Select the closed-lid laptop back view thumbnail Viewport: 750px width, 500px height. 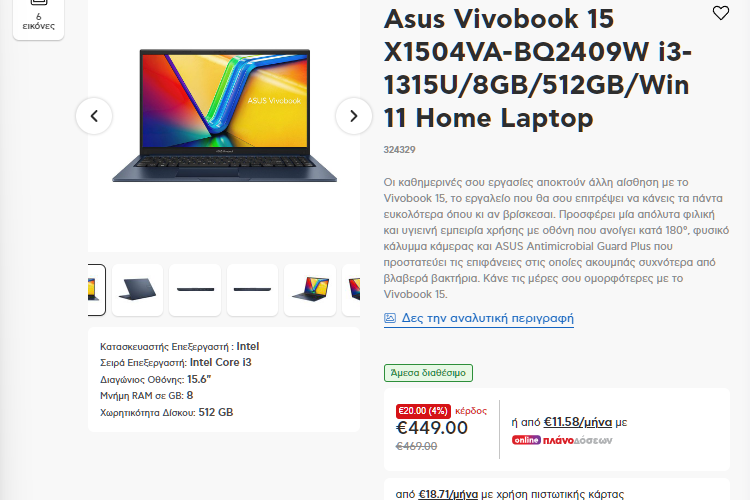[x=137, y=290]
